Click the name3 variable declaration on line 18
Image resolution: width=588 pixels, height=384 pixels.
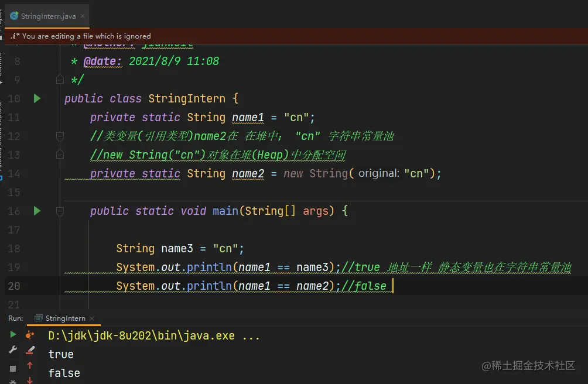177,248
